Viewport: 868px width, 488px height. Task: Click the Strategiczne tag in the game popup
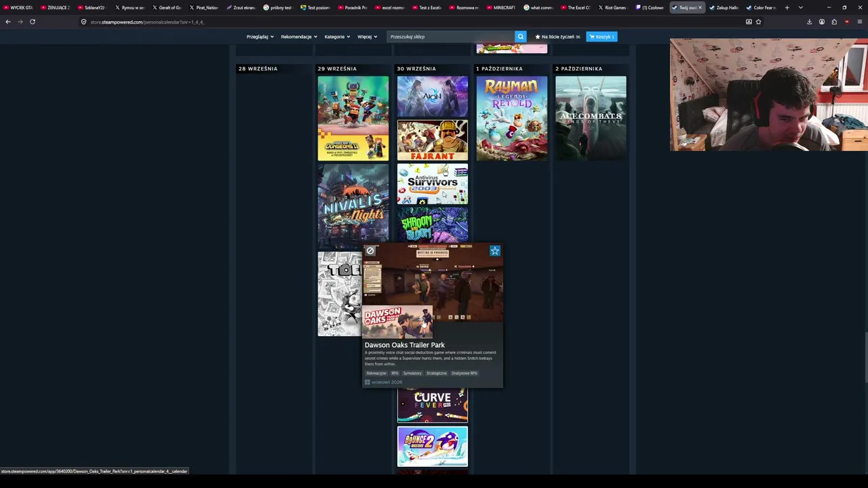point(437,373)
